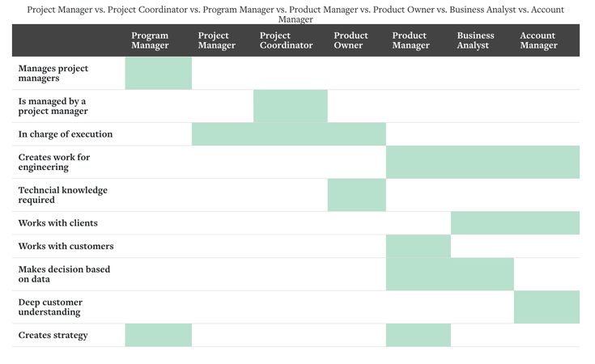Click the Program Manager column header
The width and height of the screenshot is (595, 364).
150,40
